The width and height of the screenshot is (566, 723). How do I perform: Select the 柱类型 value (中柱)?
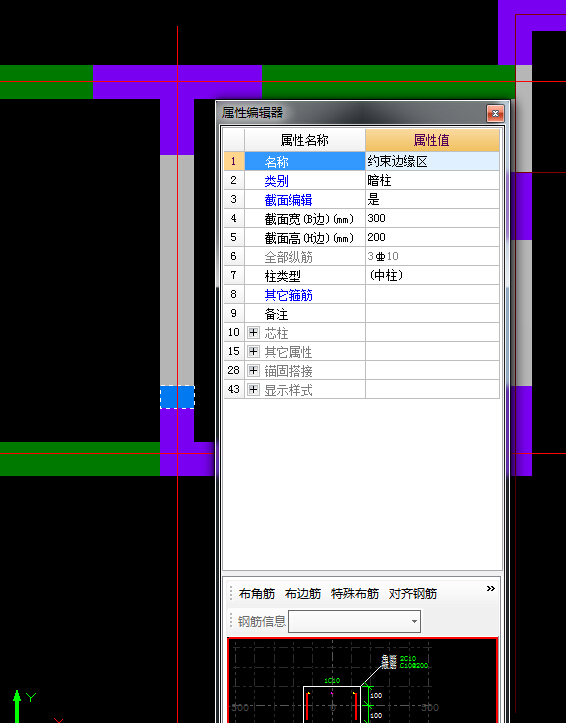(432, 275)
